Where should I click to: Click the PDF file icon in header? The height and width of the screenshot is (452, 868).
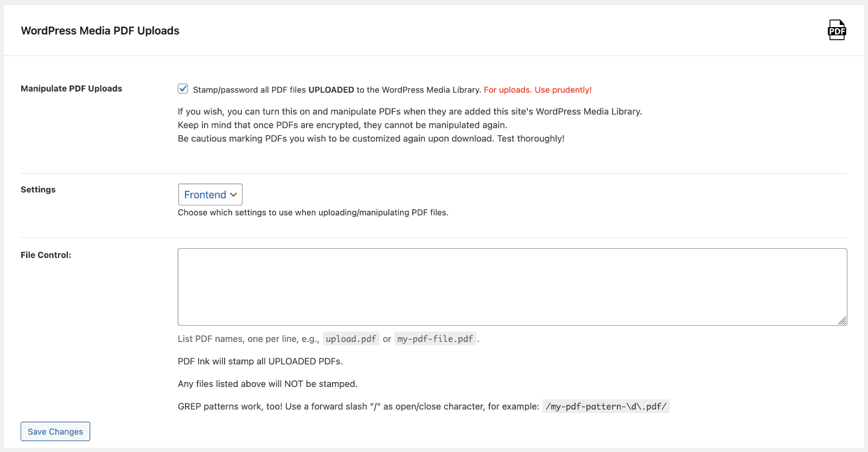point(837,30)
